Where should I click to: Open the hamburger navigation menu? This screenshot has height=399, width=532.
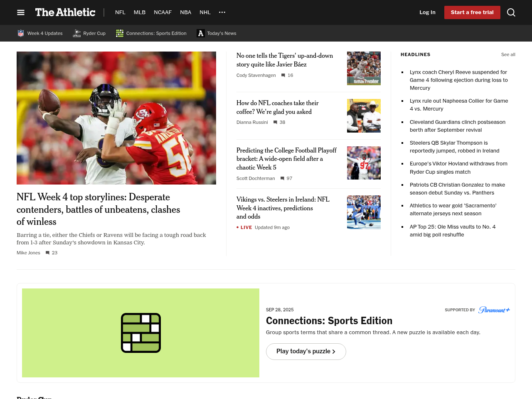coord(20,12)
